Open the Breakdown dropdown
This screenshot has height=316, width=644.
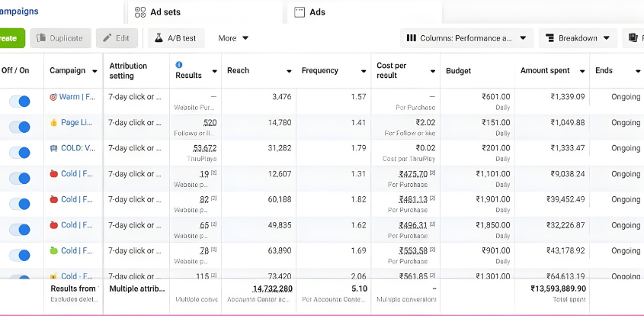pos(578,38)
